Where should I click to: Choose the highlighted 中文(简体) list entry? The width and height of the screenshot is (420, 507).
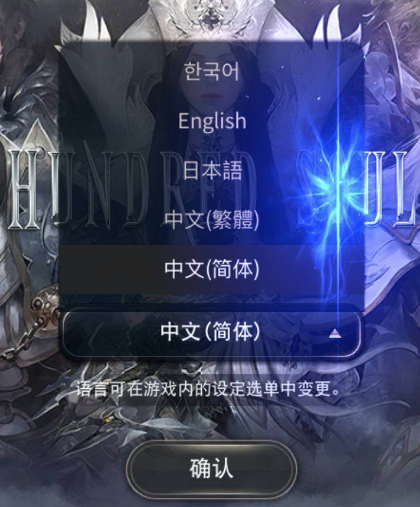(212, 269)
